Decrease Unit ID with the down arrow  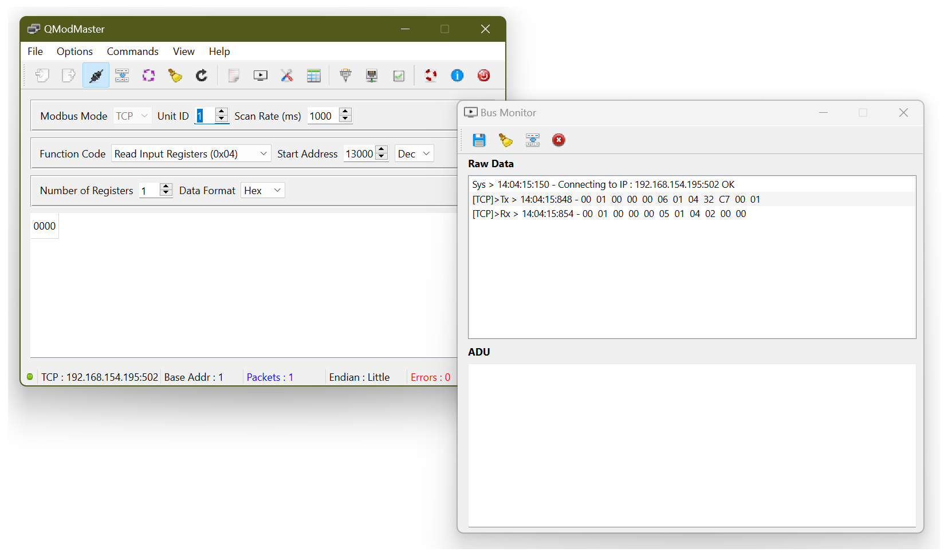pyautogui.click(x=222, y=120)
